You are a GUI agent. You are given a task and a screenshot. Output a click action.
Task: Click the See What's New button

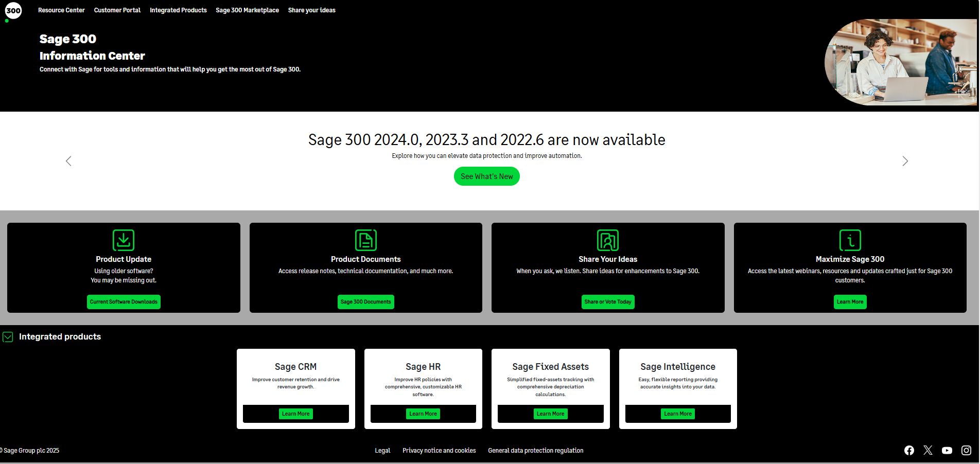[x=487, y=176]
